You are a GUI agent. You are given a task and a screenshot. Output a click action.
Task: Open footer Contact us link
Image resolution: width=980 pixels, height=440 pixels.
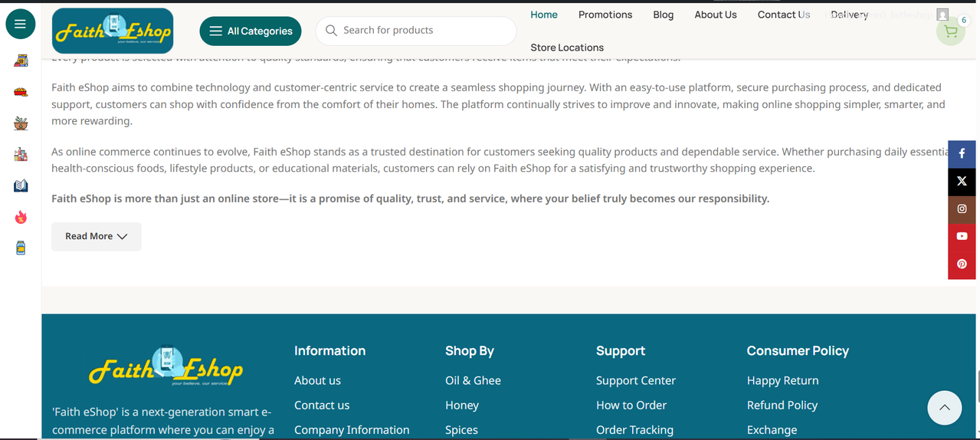322,405
